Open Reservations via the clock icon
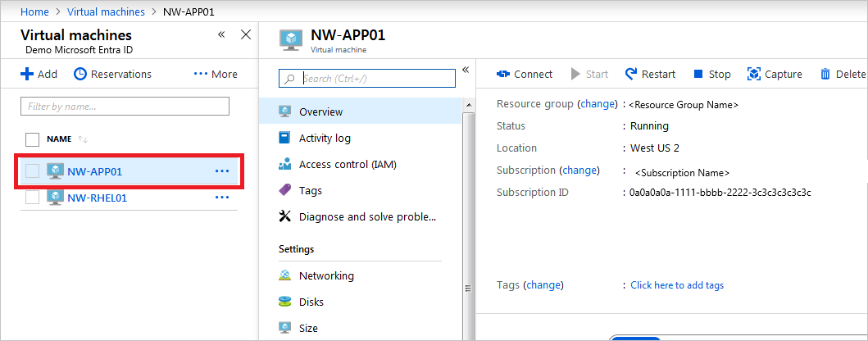Screen dimensions: 868x341 [x=81, y=74]
